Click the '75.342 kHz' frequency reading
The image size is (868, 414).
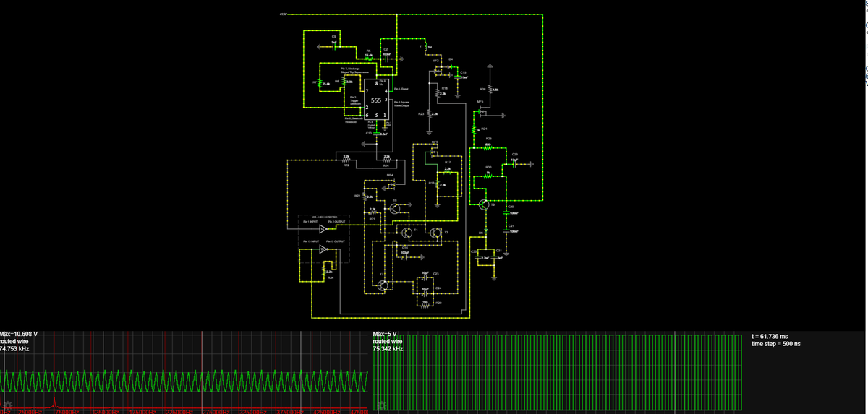[x=388, y=349]
